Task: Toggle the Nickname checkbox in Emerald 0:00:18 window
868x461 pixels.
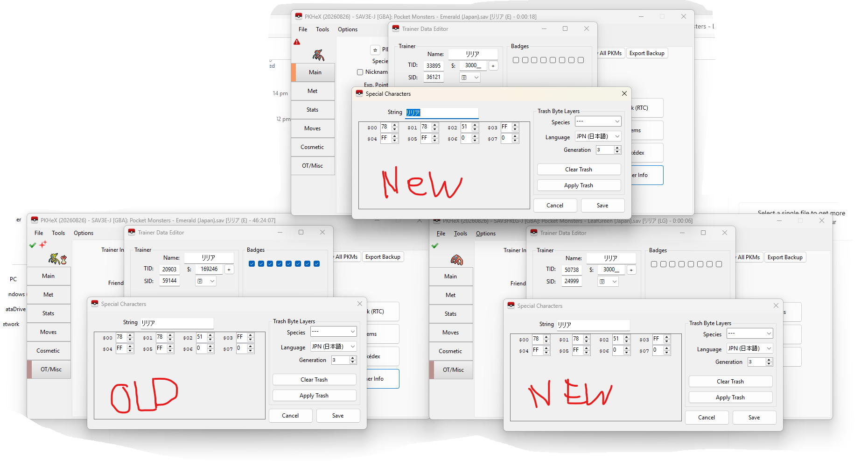Action: (x=360, y=72)
